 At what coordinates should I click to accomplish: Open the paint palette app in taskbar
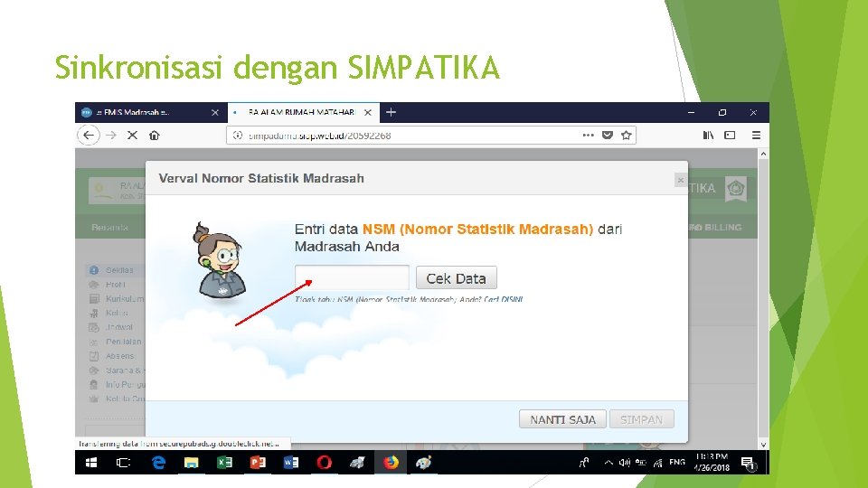[424, 463]
